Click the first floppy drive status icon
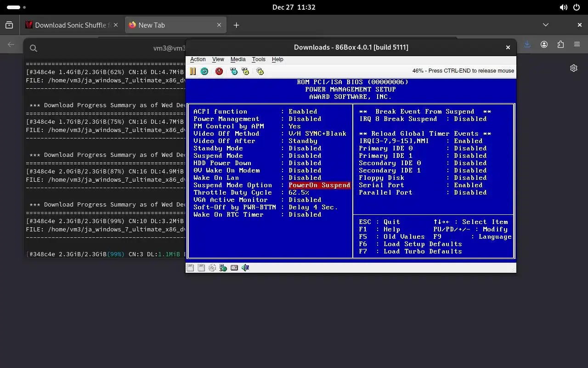This screenshot has width=588, height=368. (190, 268)
